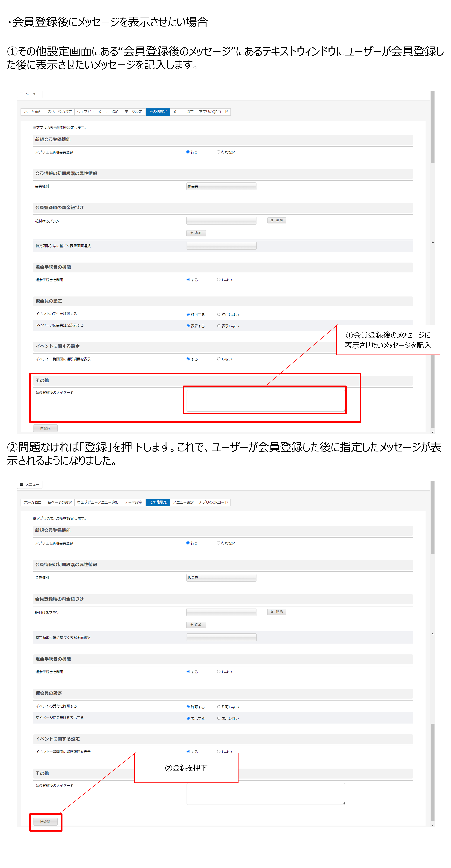
Task: Click the 会員登録後のメッセージ text area, second screenshot
Action: tap(266, 794)
